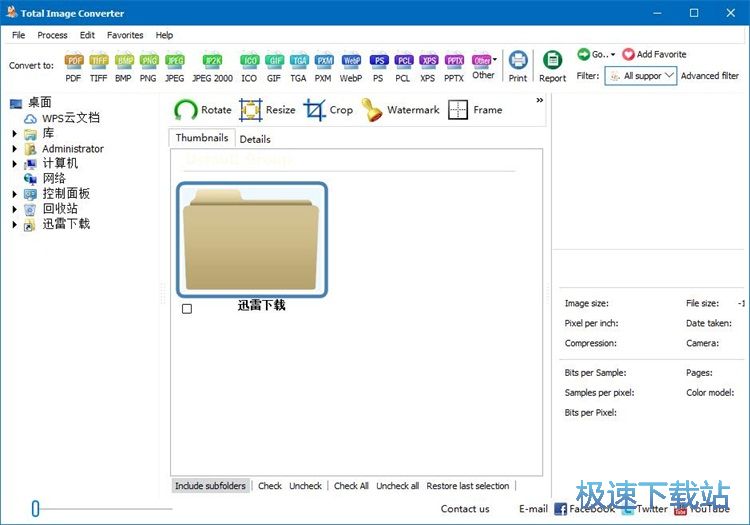750x525 pixels.
Task: Restore last selection of files
Action: [x=468, y=486]
